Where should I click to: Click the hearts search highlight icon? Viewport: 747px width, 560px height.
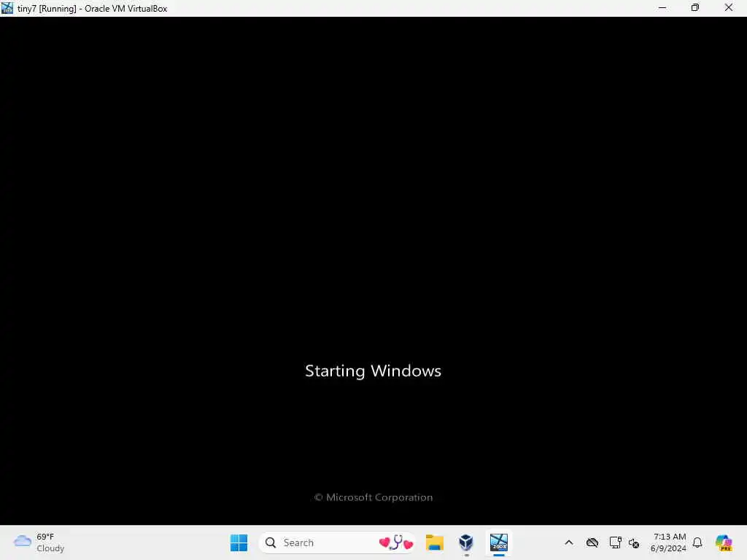(396, 542)
